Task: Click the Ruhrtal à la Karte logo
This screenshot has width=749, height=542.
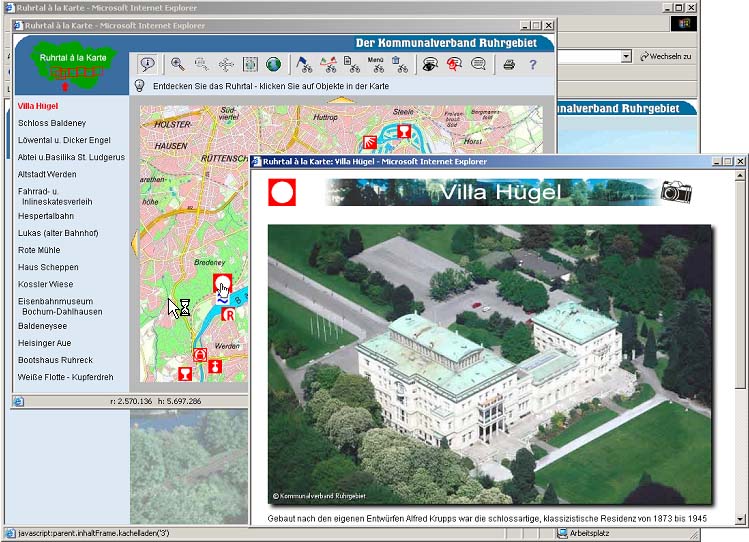Action: tap(73, 67)
